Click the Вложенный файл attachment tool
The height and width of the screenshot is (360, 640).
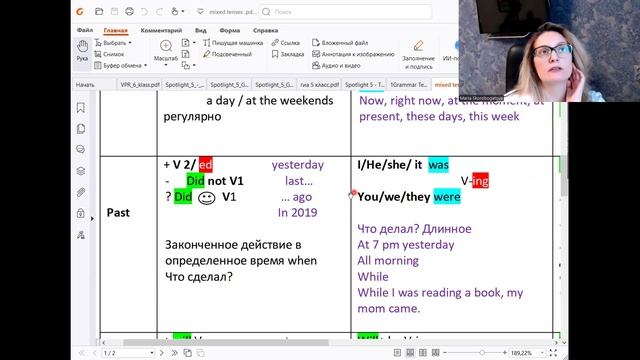(340, 42)
